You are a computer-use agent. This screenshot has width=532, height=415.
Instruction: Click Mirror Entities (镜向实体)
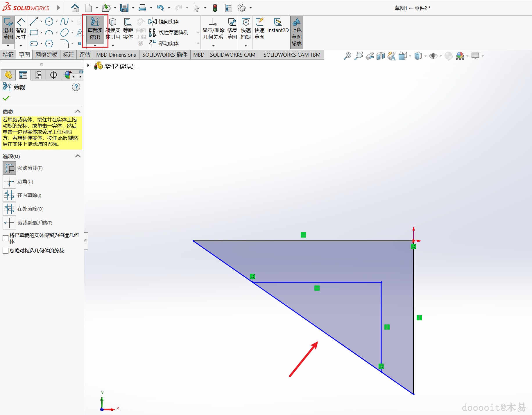pos(164,21)
